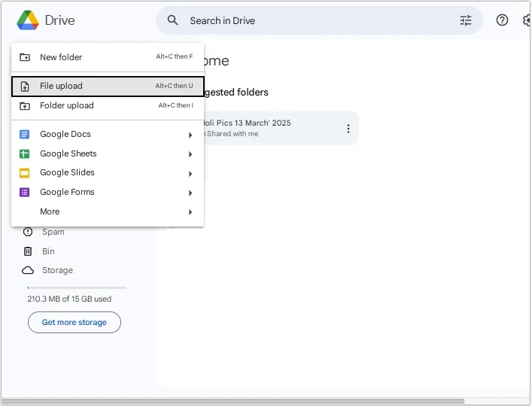Open the Help question mark icon
The width and height of the screenshot is (532, 407).
(x=502, y=20)
